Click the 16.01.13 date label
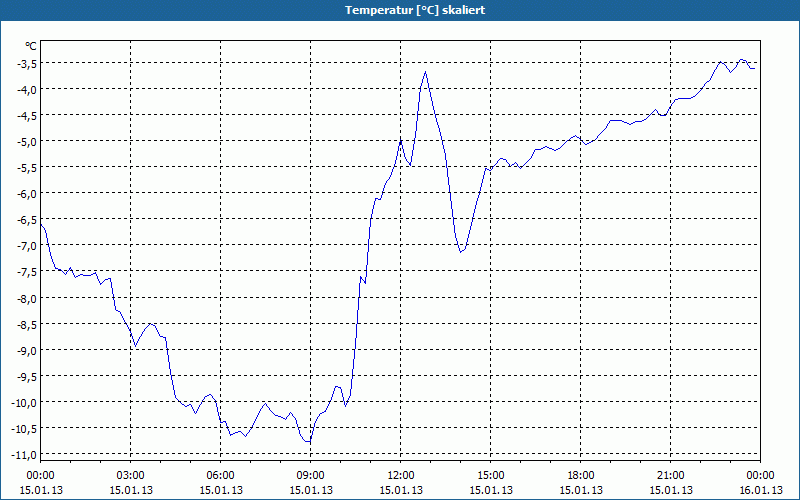800x500 pixels. pos(760,490)
